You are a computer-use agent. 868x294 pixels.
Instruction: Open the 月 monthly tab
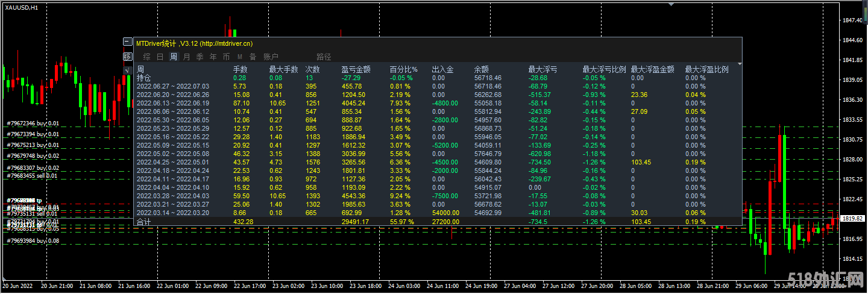point(187,57)
